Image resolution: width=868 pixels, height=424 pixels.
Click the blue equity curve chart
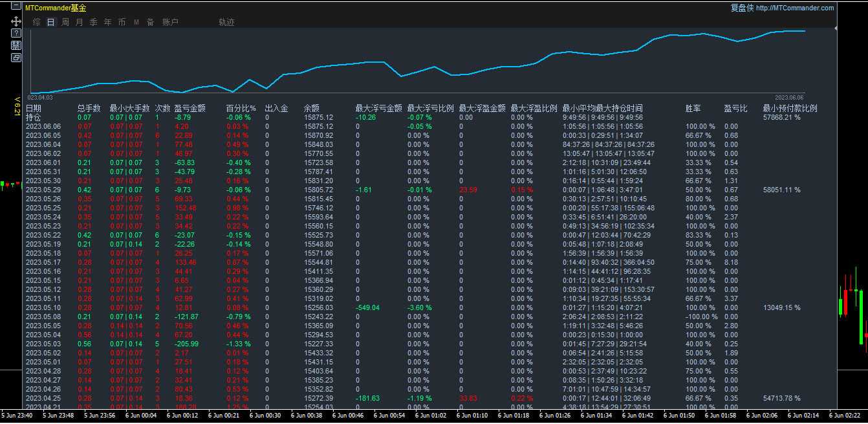point(417,63)
